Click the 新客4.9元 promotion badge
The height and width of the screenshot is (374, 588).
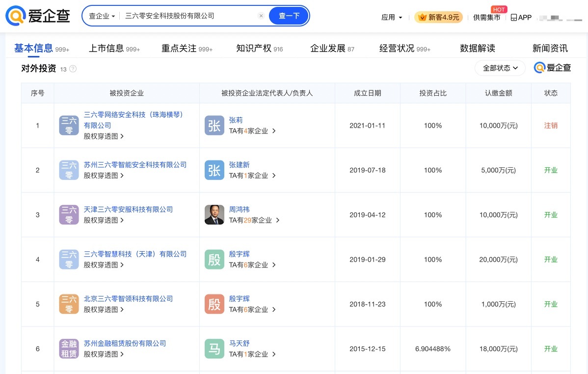(438, 17)
